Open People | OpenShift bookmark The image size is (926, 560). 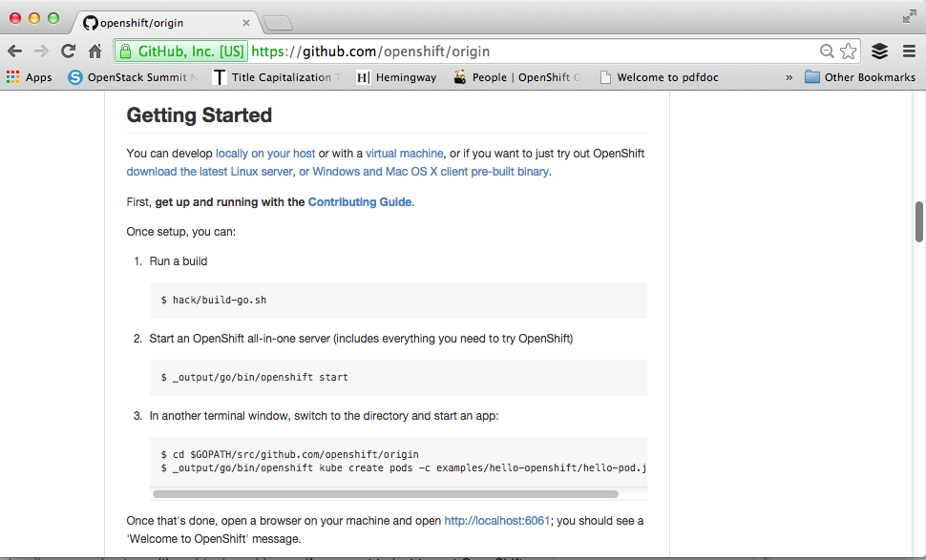point(517,77)
